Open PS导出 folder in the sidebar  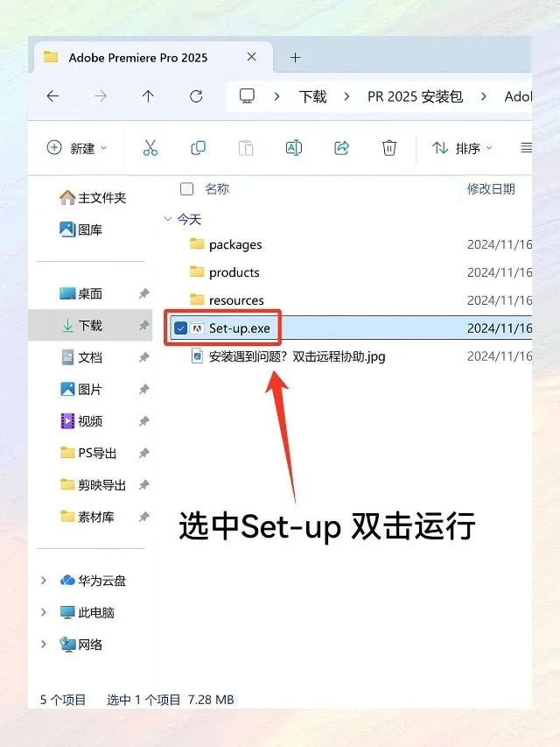(88, 453)
